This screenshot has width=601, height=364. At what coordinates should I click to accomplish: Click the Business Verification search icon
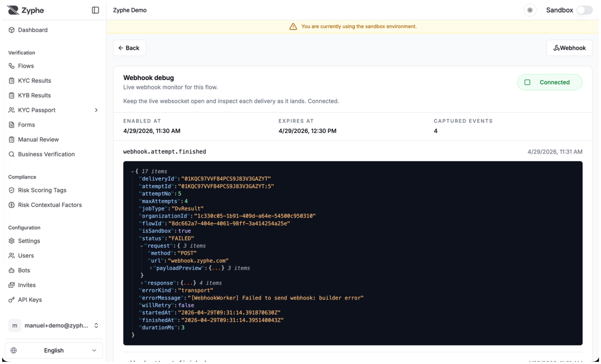[11, 154]
